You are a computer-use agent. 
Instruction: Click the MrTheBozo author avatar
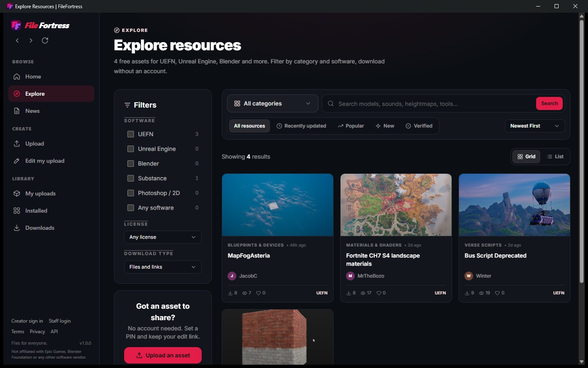pos(350,276)
